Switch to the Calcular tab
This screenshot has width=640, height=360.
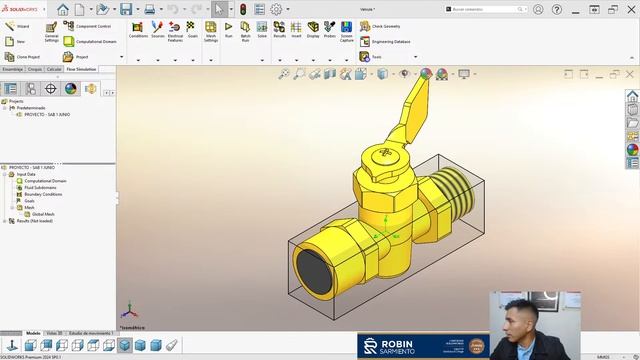tap(54, 69)
